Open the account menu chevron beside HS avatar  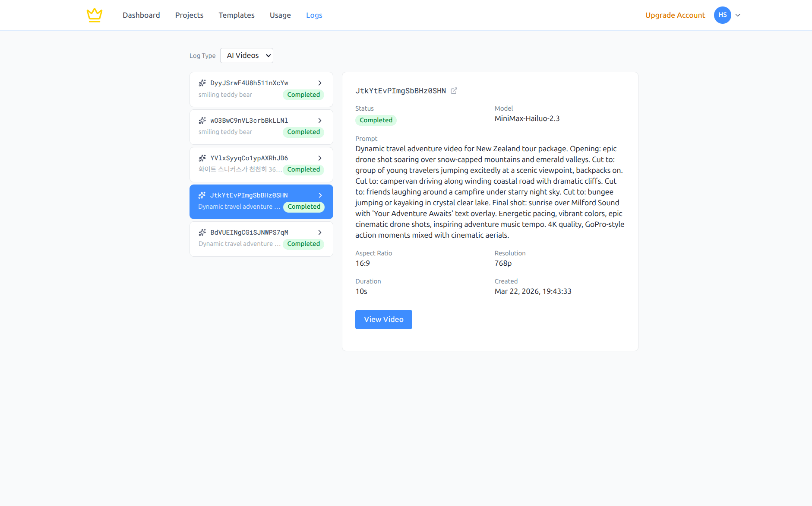[x=738, y=15]
